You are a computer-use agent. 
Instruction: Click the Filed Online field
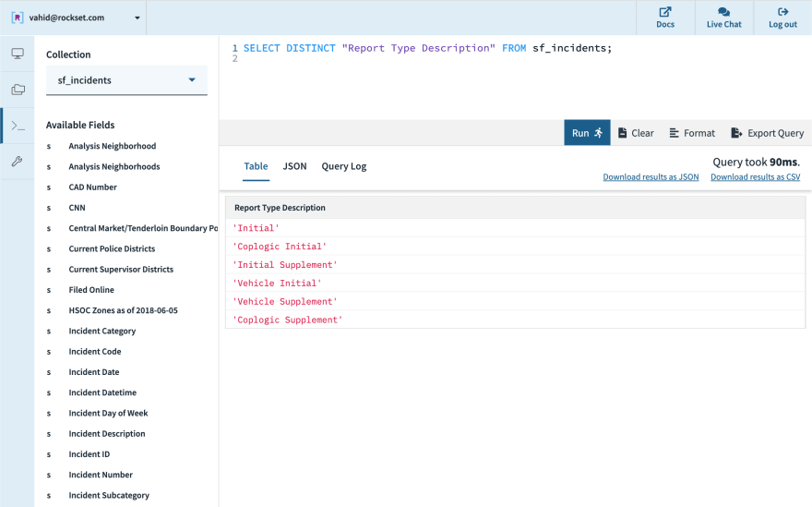point(91,290)
